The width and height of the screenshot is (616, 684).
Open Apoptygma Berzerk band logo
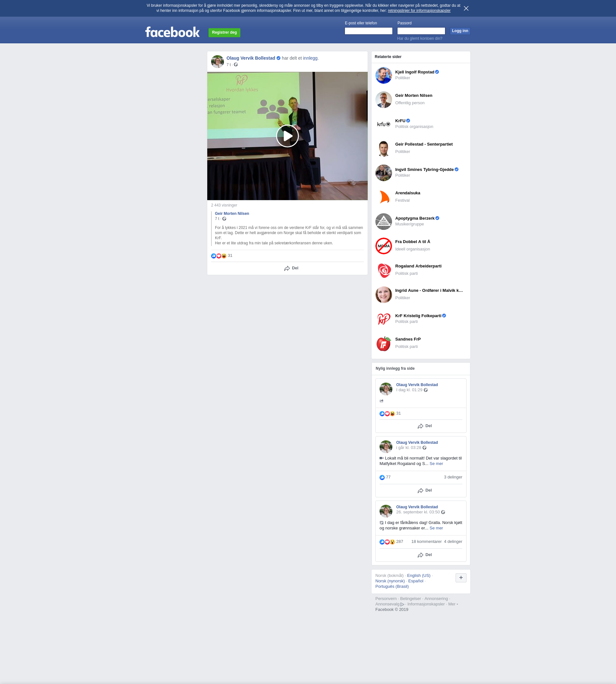point(383,221)
